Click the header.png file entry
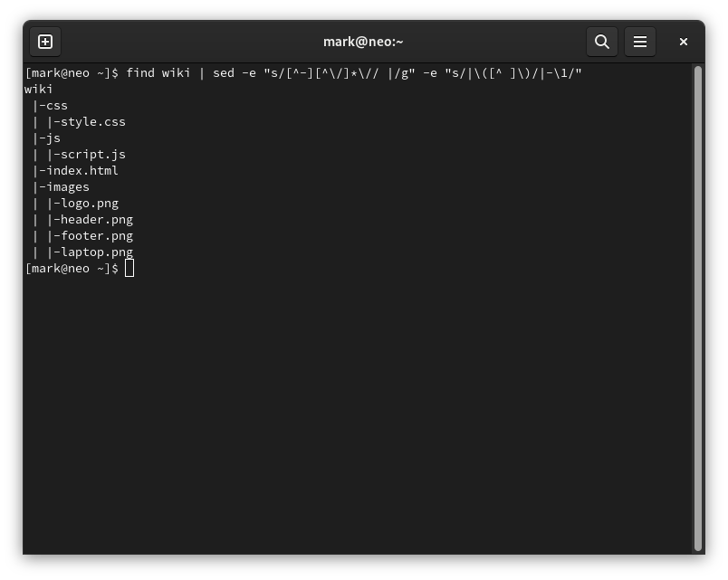The width and height of the screenshot is (728, 580). pyautogui.click(x=96, y=219)
